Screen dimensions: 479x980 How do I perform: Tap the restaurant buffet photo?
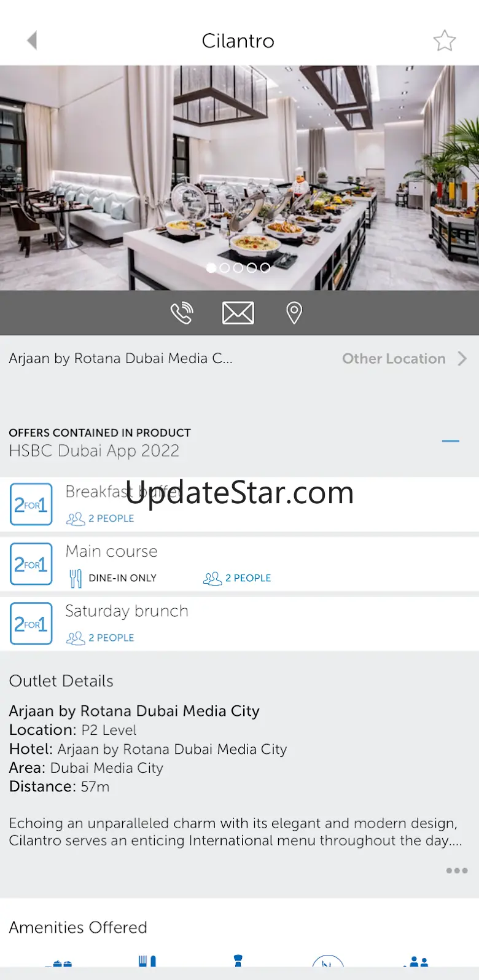pos(240,178)
